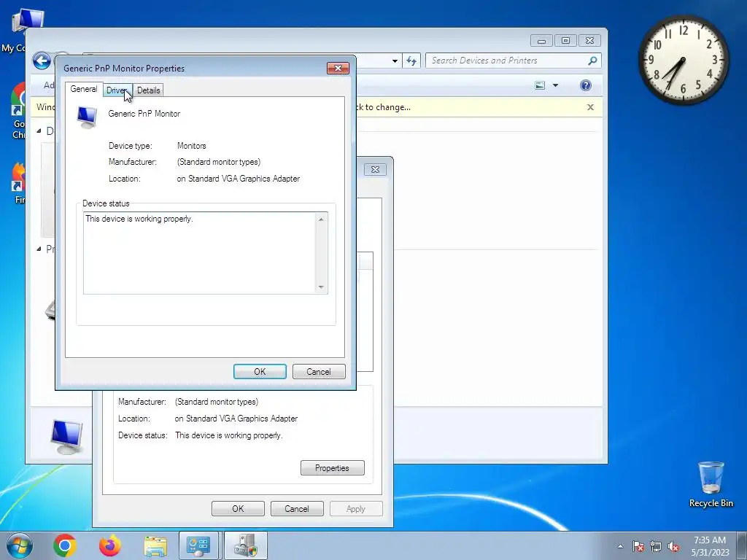Image resolution: width=747 pixels, height=560 pixels.
Task: Click the greyed Apply button
Action: coord(356,508)
